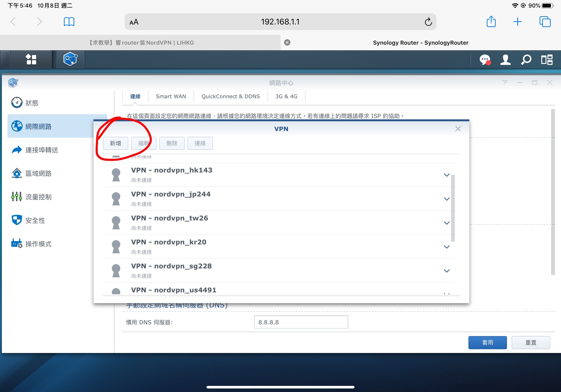Image resolution: width=561 pixels, height=392 pixels.
Task: Expand the nordvpn_sg228 VPN entry
Action: click(x=447, y=271)
